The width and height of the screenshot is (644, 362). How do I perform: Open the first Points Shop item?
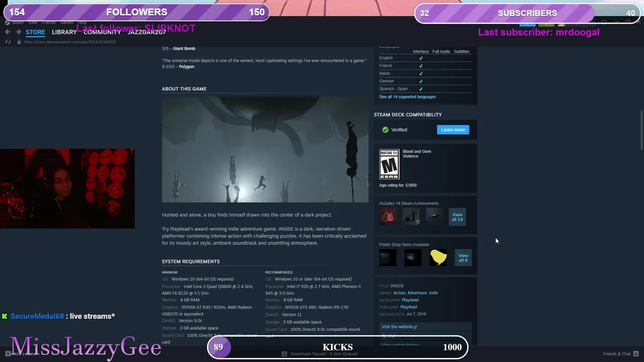pyautogui.click(x=388, y=258)
